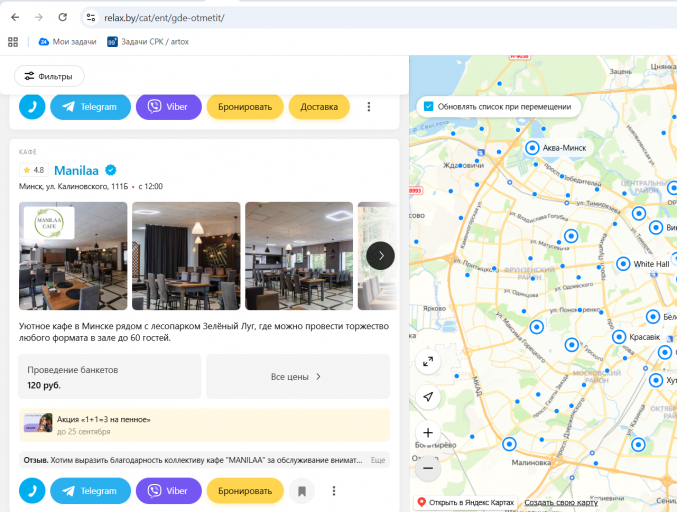Click the Manilaa verified badge icon
The width and height of the screenshot is (677, 512).
click(111, 170)
